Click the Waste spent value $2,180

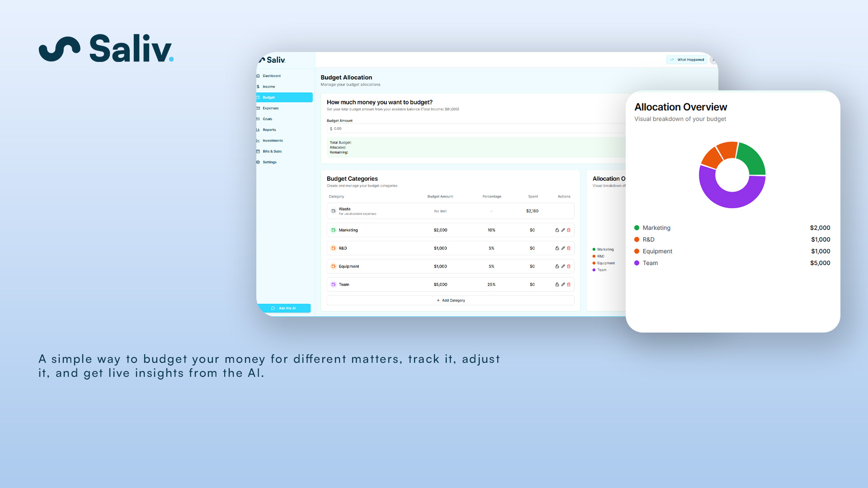click(x=532, y=211)
